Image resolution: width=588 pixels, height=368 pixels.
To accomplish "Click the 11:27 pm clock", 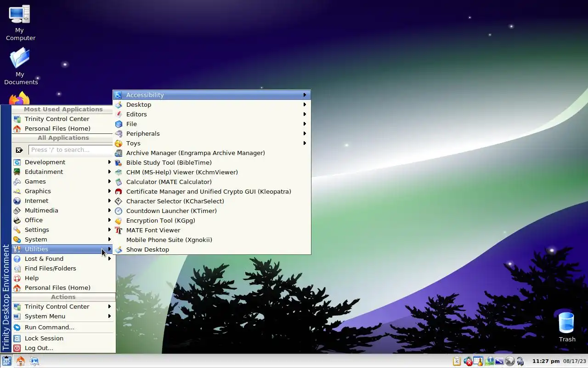I will [x=546, y=361].
